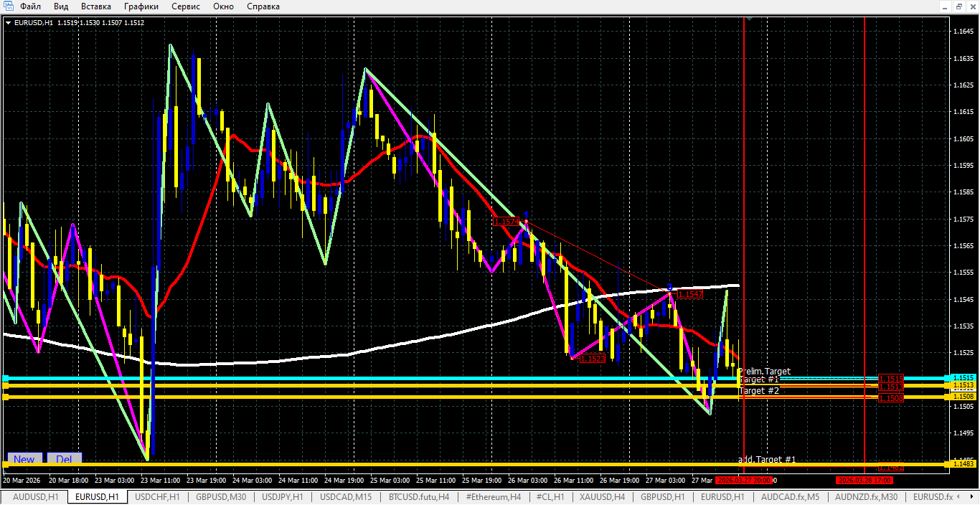Click the yellow 1.1508 price axis tag
Image resolution: width=980 pixels, height=505 pixels.
coord(963,397)
